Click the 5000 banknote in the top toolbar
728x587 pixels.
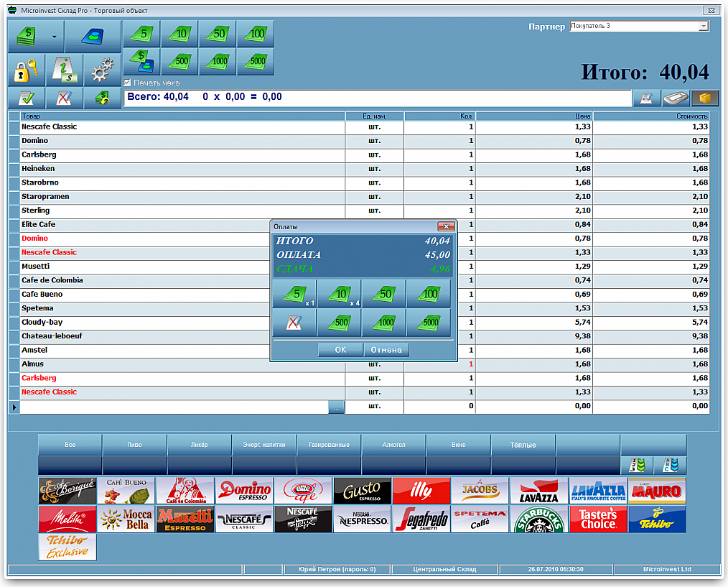(256, 61)
